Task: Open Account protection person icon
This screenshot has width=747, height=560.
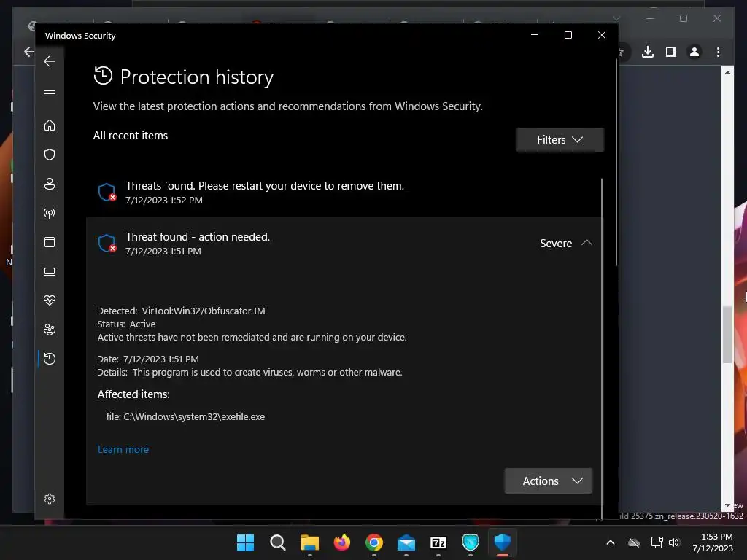Action: click(50, 184)
